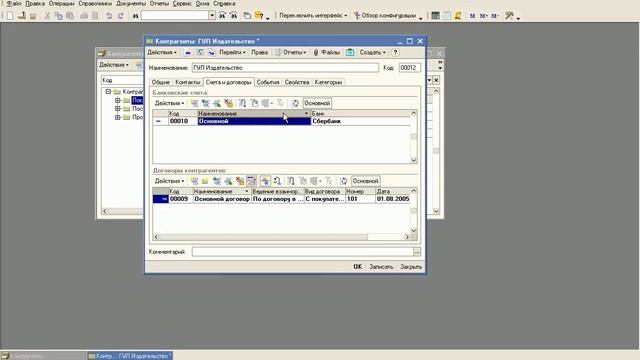Screen dimensions: 640x360
Task: Click horizontal scrollbar of the contracts table
Action: [281, 237]
